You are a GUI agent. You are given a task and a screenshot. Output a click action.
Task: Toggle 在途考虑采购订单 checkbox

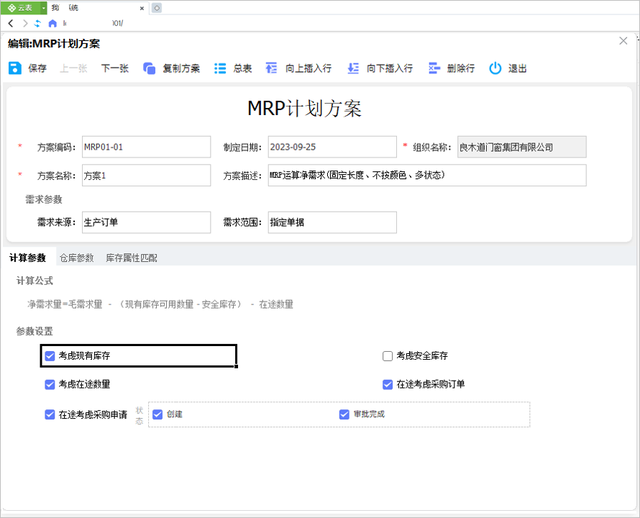pyautogui.click(x=387, y=385)
